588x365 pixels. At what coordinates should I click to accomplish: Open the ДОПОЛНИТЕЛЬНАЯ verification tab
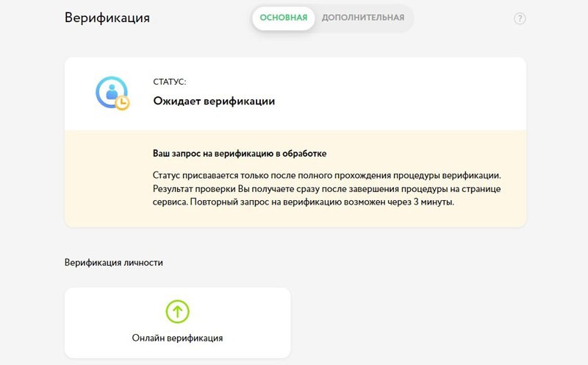[363, 18]
